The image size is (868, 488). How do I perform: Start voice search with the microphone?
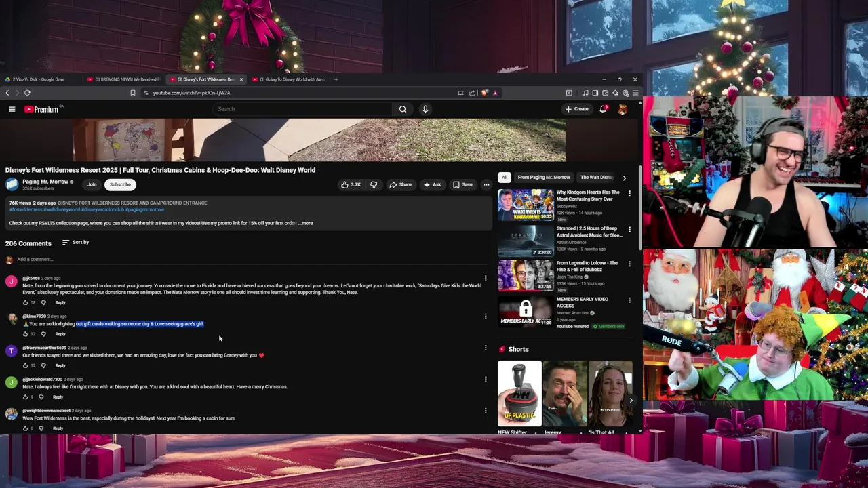[x=425, y=109]
